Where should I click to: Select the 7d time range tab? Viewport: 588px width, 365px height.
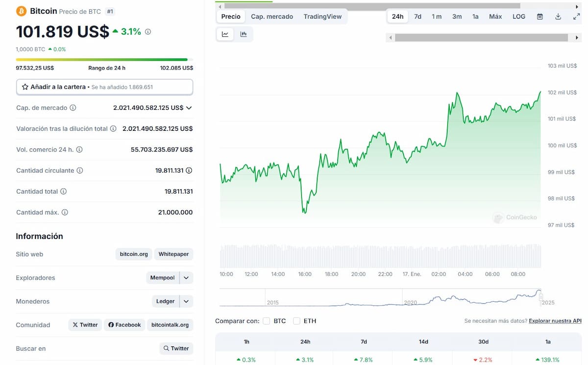coord(417,16)
